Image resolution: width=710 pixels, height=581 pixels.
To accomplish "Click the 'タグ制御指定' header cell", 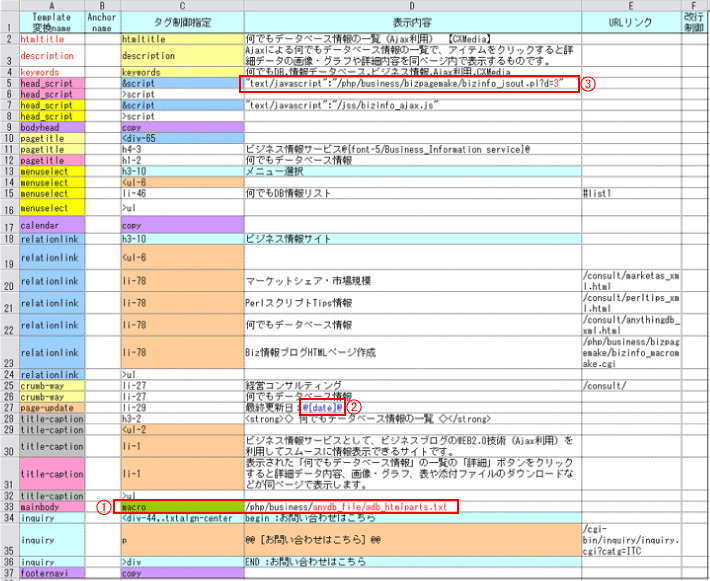I will click(182, 22).
